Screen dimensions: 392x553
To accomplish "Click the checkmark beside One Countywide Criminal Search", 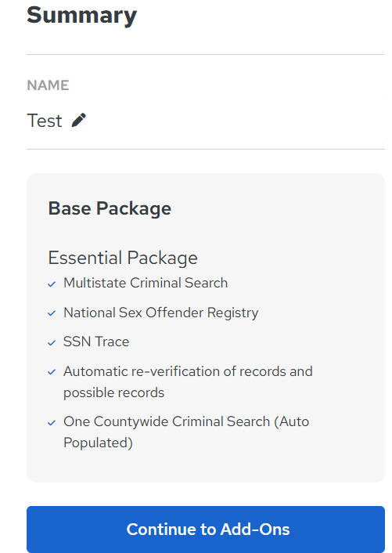I will pos(52,422).
